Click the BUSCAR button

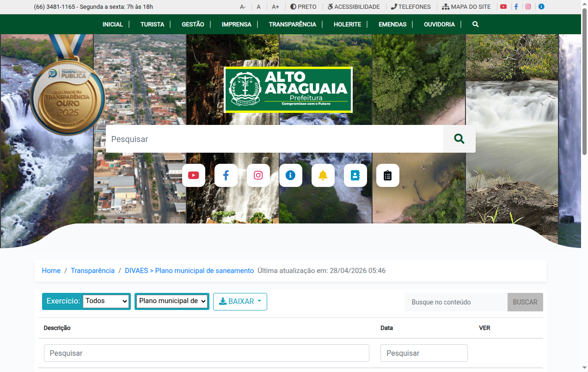pos(525,302)
